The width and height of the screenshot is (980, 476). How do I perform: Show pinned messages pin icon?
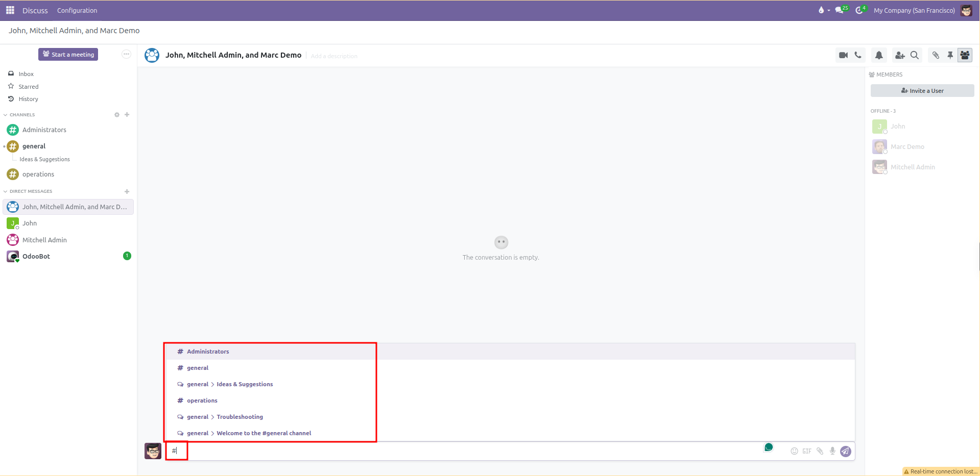(x=950, y=55)
